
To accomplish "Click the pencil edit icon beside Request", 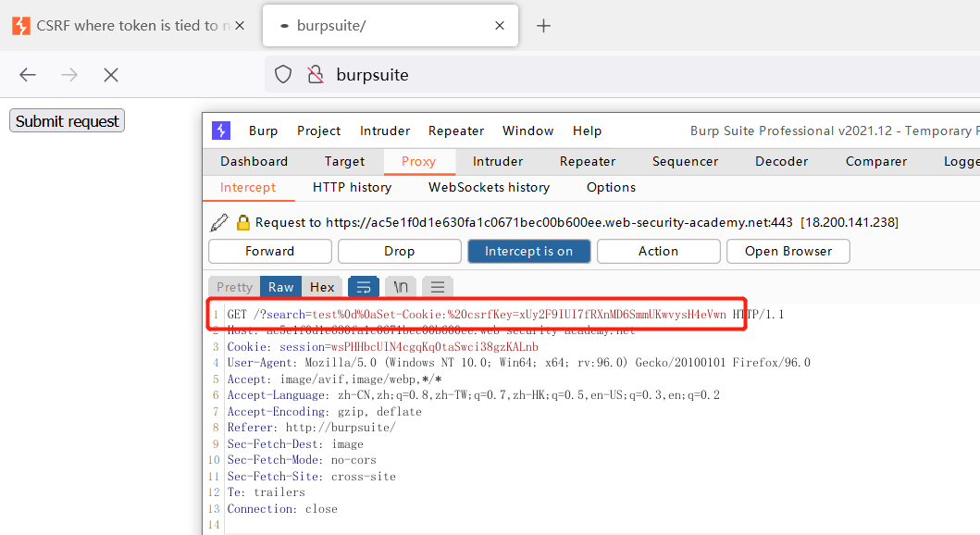I will (218, 222).
